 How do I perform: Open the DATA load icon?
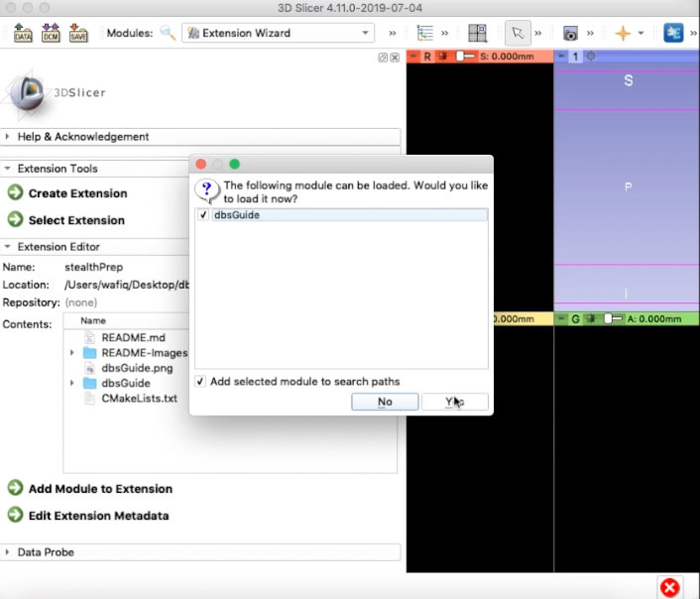(23, 33)
